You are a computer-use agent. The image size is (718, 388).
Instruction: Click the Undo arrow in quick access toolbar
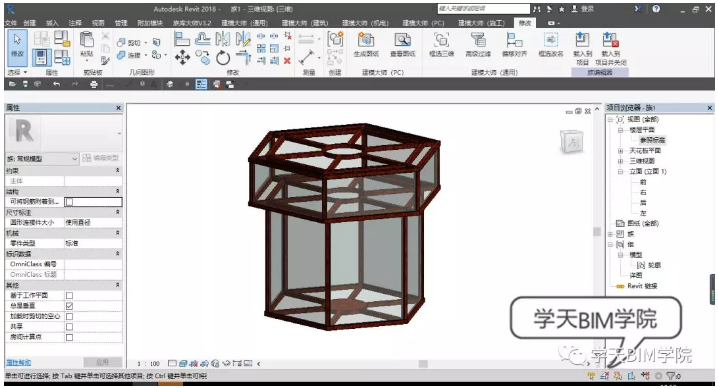(56, 84)
